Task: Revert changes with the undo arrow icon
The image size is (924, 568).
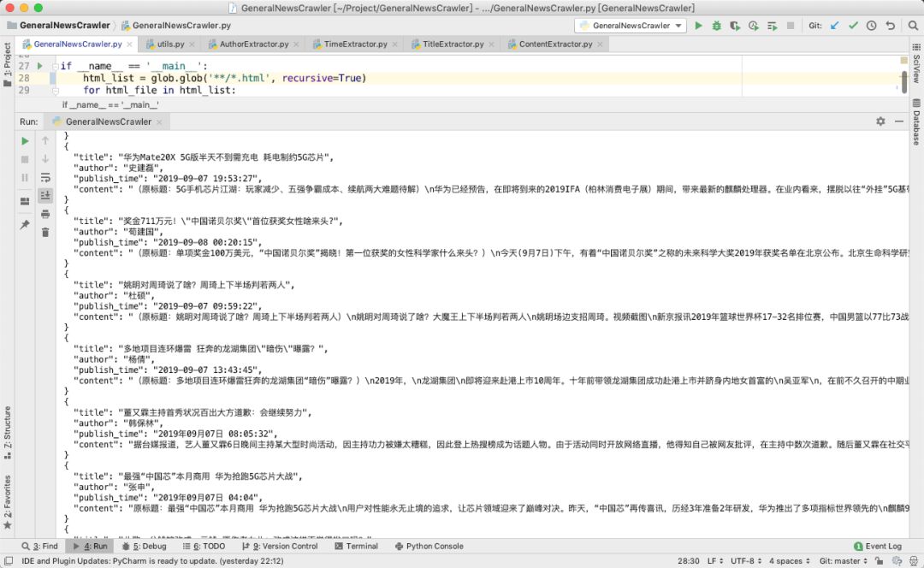Action: [x=890, y=26]
